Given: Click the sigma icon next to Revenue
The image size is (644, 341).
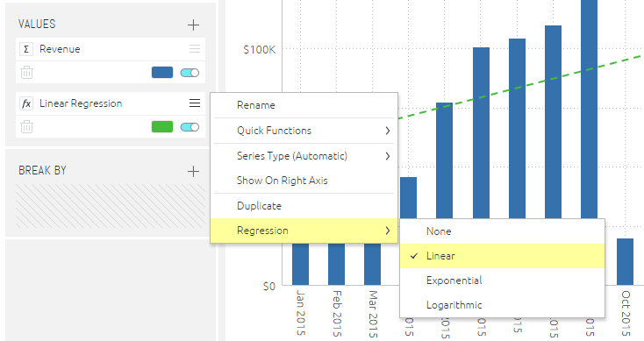Looking at the screenshot, I should point(26,49).
